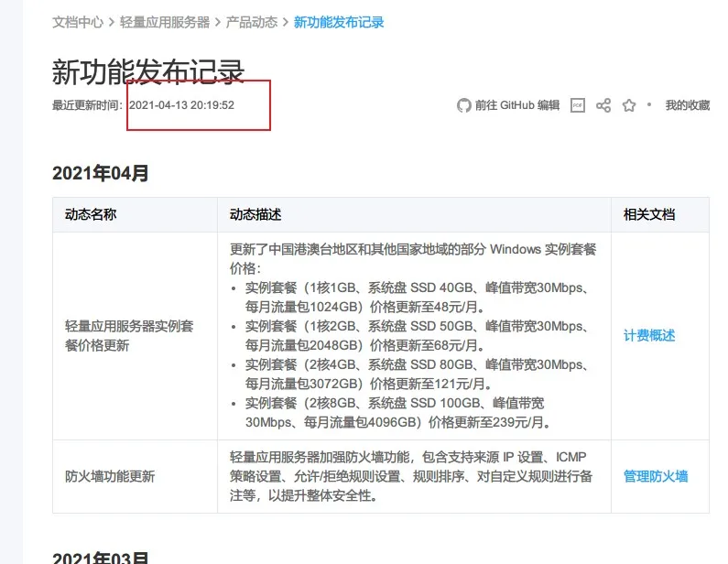Click the GitHub octocat icon
Screen dimensions: 728x564
464,105
